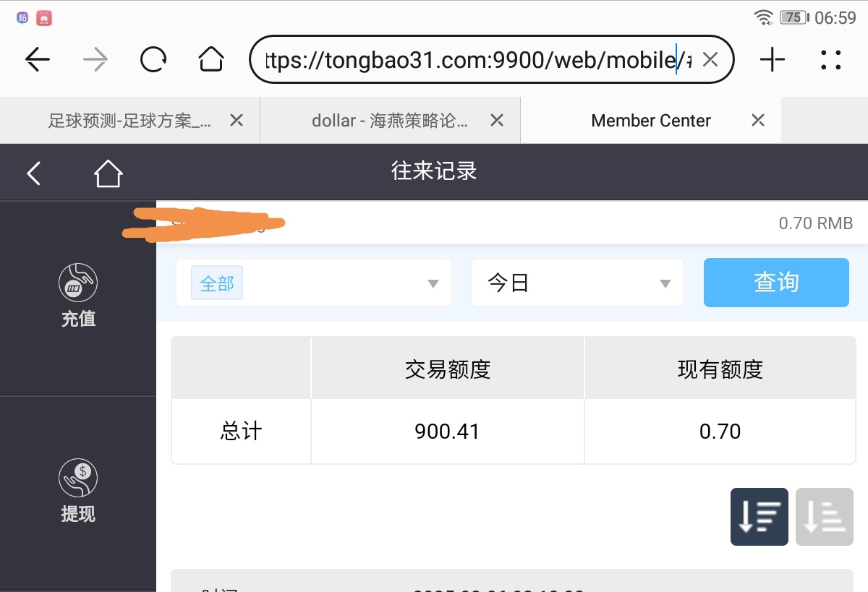Viewport: 868px width, 592px height.
Task: Focus the URL address bar
Action: (470, 60)
